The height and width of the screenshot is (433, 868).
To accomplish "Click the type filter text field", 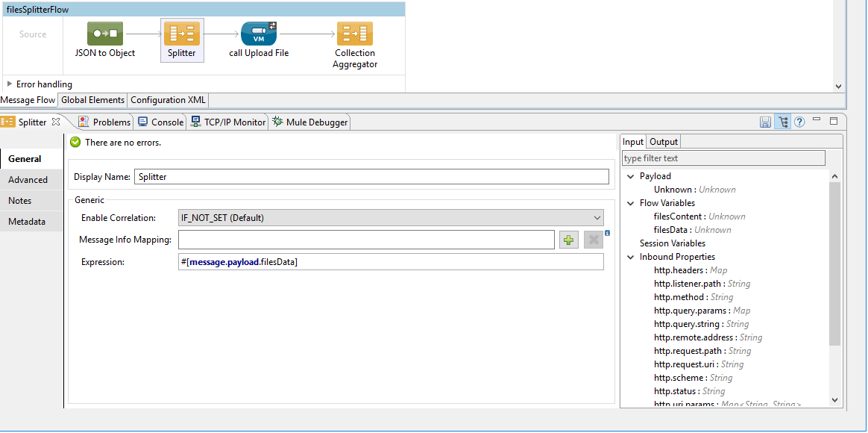I will click(x=723, y=158).
